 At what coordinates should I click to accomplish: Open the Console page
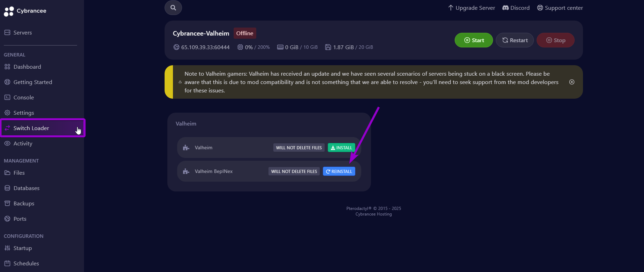click(x=19, y=97)
